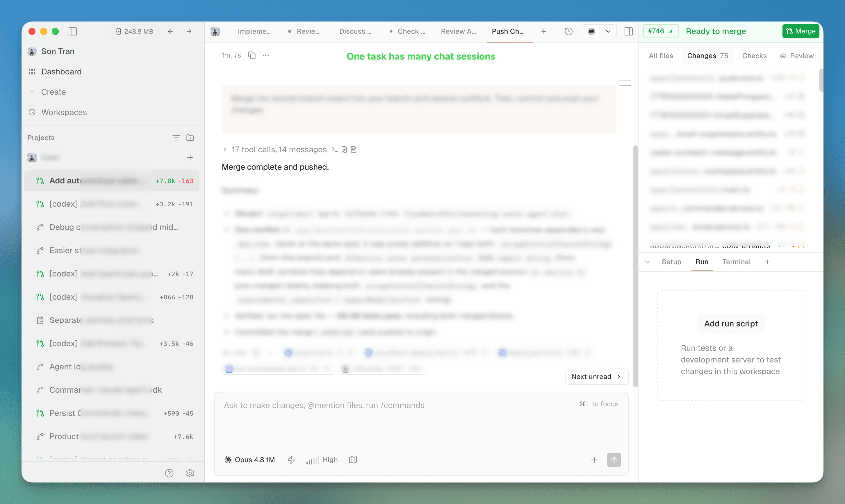Open the Opus 4.8 1M model selector
845x504 pixels.
coord(250,460)
